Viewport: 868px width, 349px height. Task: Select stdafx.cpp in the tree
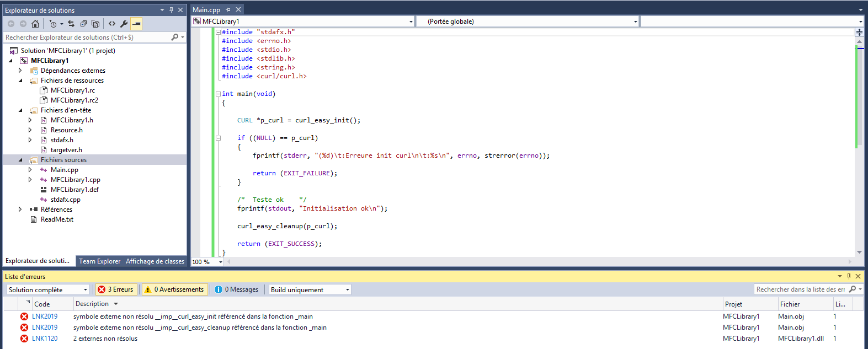[66, 200]
